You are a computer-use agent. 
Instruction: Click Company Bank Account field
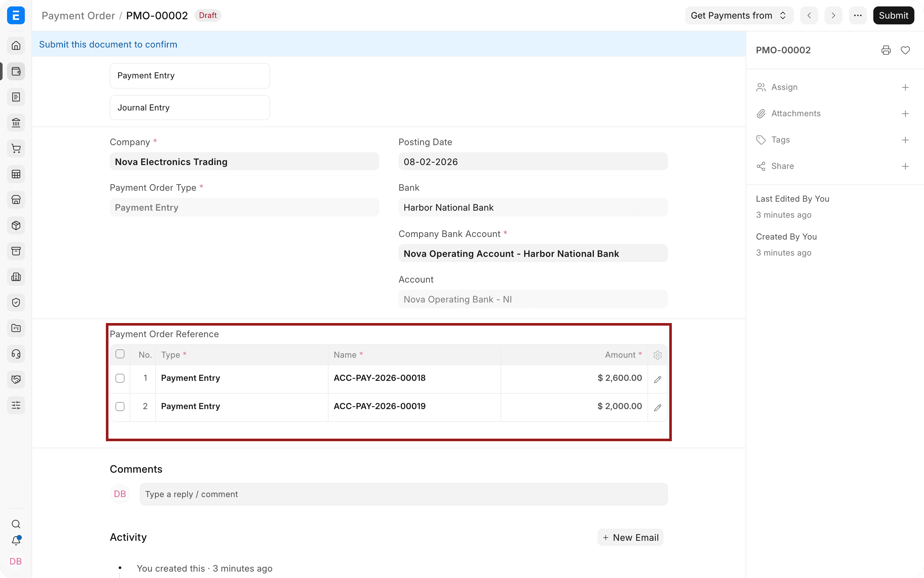coord(533,253)
